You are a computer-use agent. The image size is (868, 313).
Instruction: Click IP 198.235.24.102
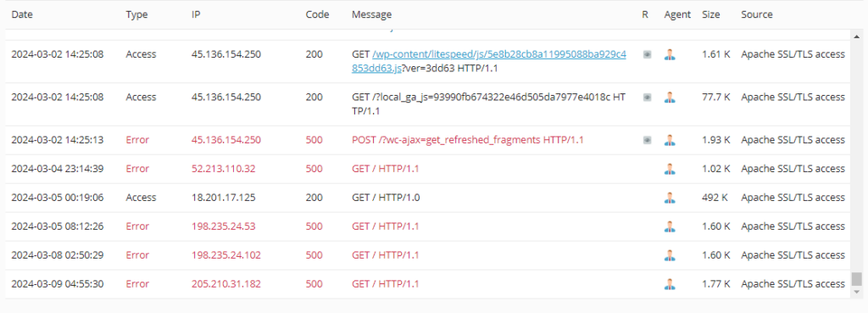225,255
